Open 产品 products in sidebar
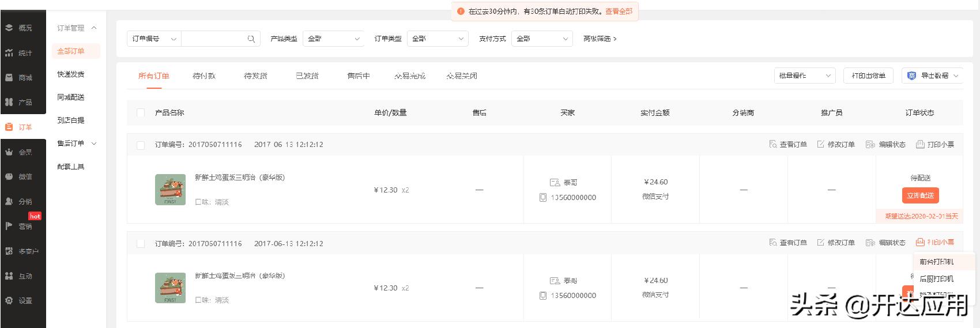980x328 pixels. click(x=20, y=102)
